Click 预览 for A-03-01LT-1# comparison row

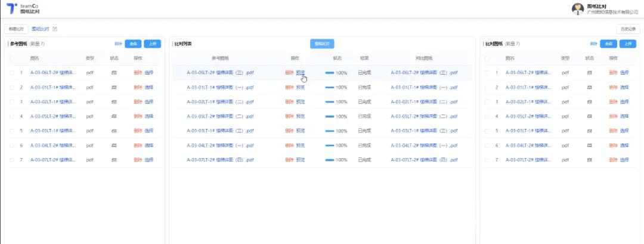(x=301, y=87)
